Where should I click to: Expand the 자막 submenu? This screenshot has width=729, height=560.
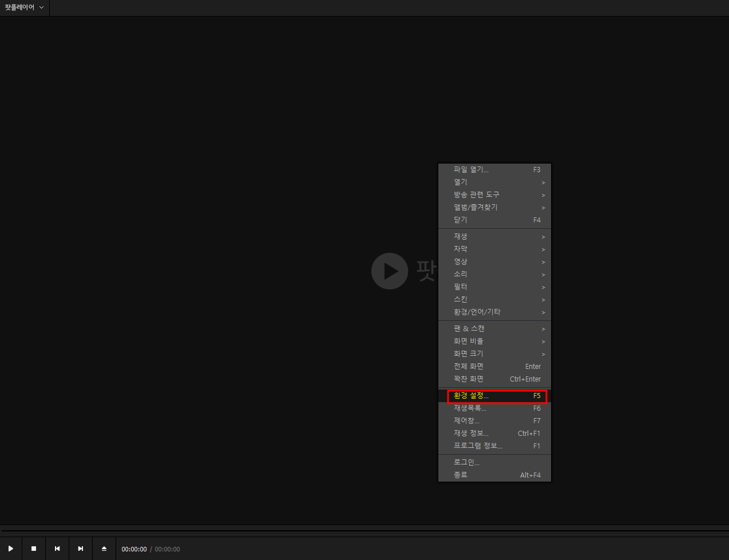pyautogui.click(x=494, y=249)
